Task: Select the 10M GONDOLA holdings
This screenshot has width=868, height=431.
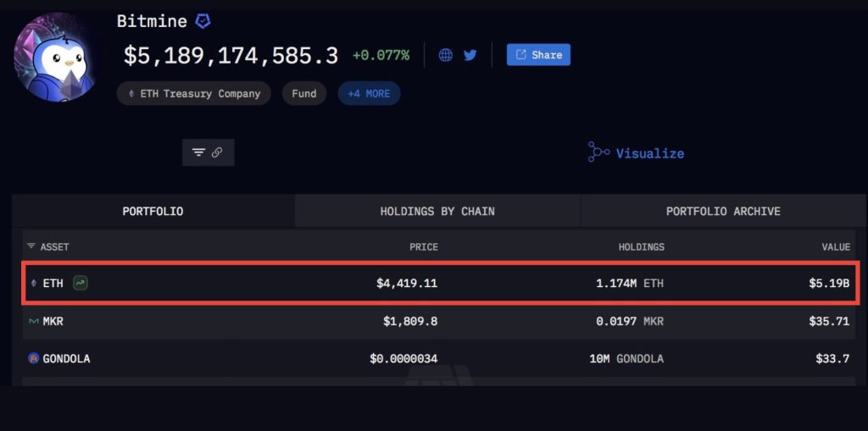Action: (x=626, y=358)
